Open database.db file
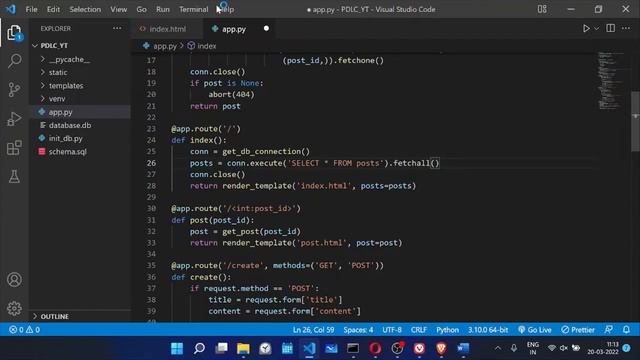Image resolution: width=640 pixels, height=360 pixels. pos(70,125)
